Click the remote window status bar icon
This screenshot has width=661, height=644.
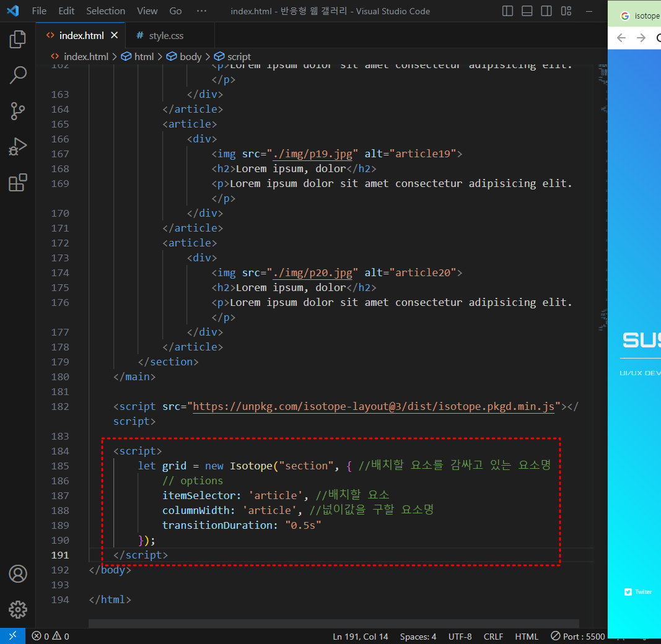12,635
